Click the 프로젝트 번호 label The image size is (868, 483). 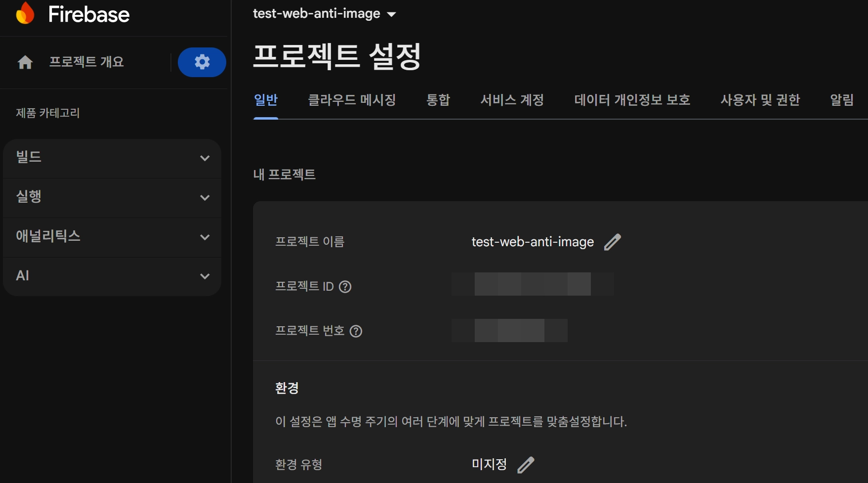[310, 331]
